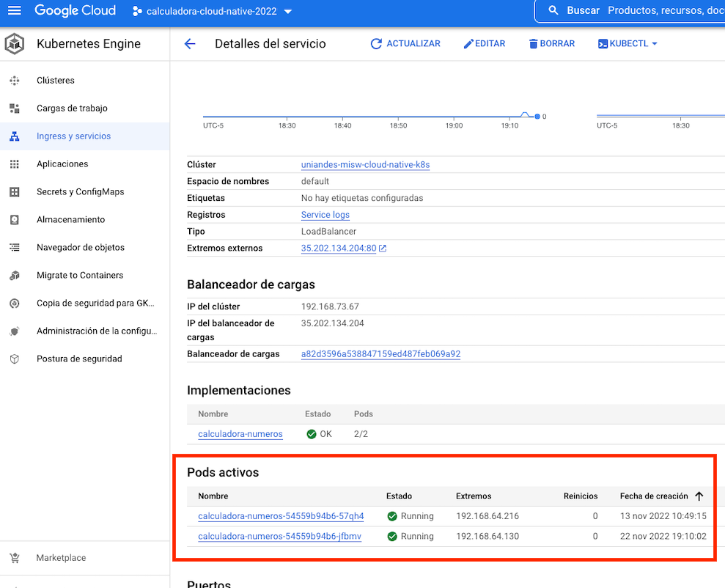Click the green OK status icon for calculadora-numeros
Image resolution: width=725 pixels, height=588 pixels.
pyautogui.click(x=311, y=434)
